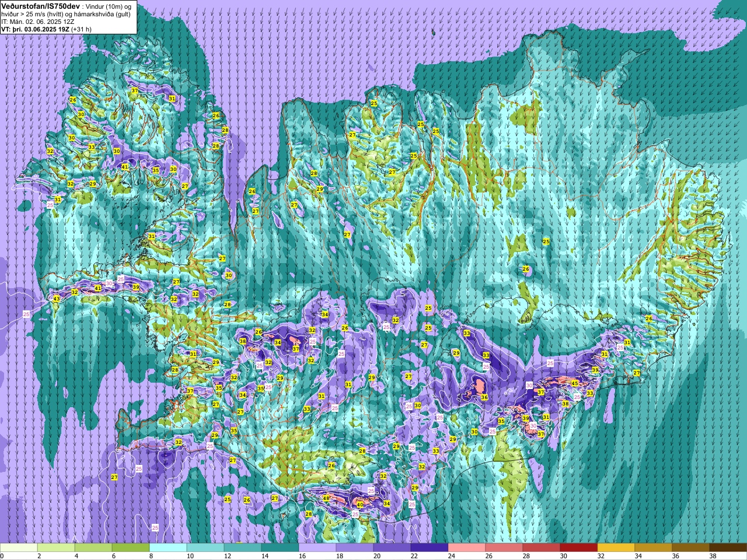Select the 16–18 m/s lavender legend swatch
The image size is (747, 560).
click(x=317, y=548)
